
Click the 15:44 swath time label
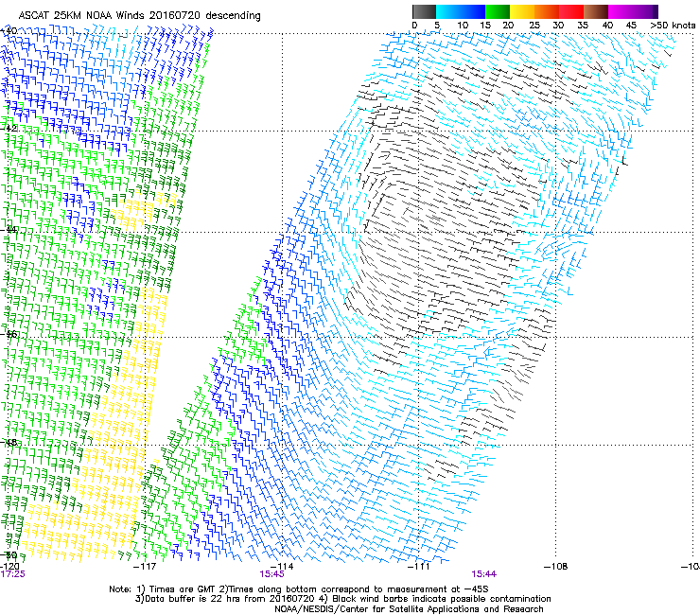[484, 574]
